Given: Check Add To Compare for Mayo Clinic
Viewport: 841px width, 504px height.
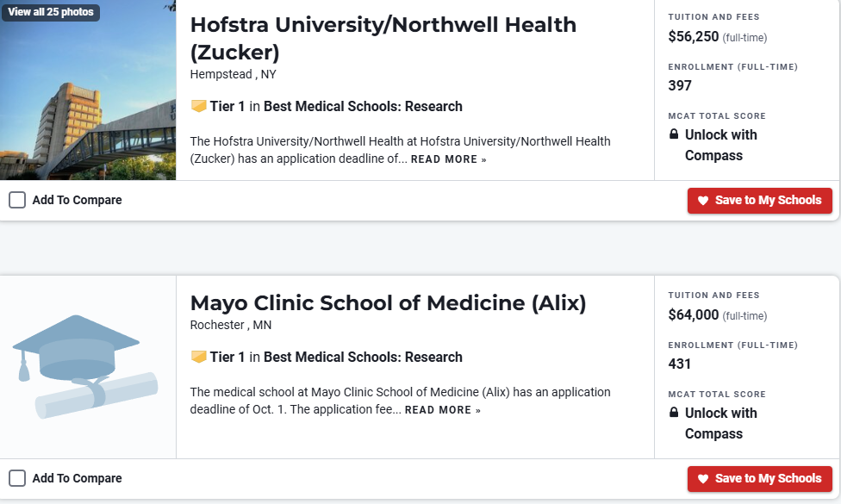Looking at the screenshot, I should pyautogui.click(x=17, y=479).
